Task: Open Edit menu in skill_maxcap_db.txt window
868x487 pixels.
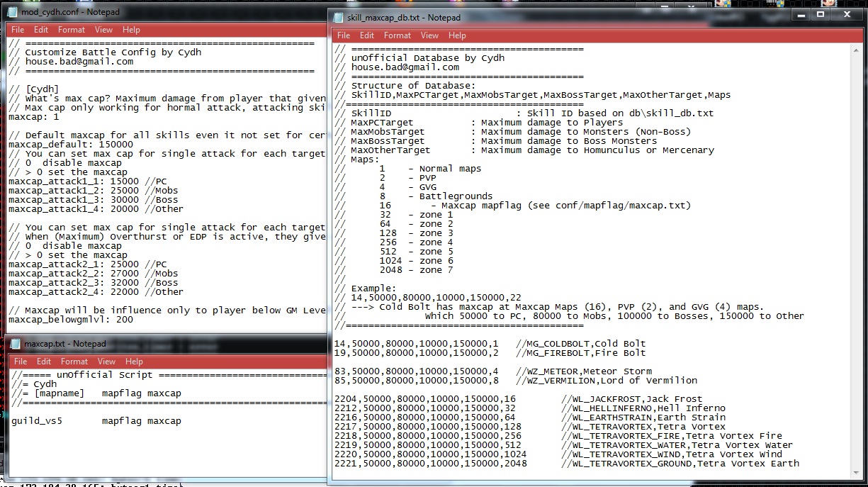Action: [367, 35]
